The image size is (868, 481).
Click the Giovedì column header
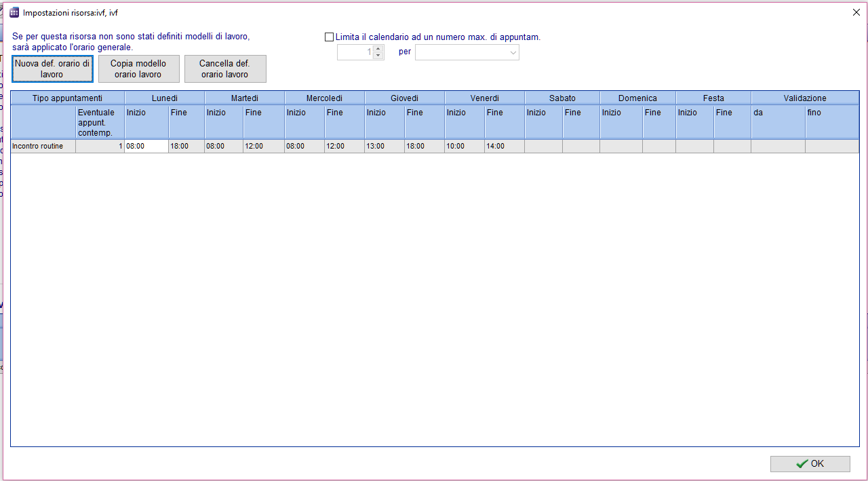point(405,98)
